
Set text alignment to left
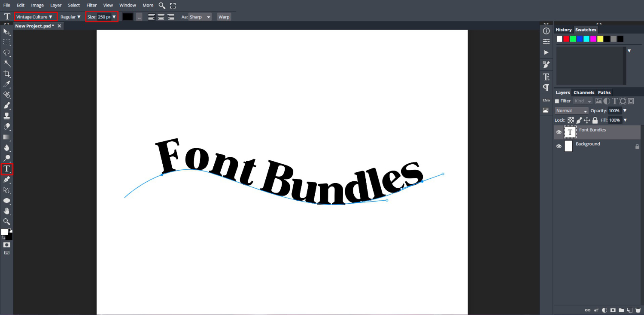[152, 17]
